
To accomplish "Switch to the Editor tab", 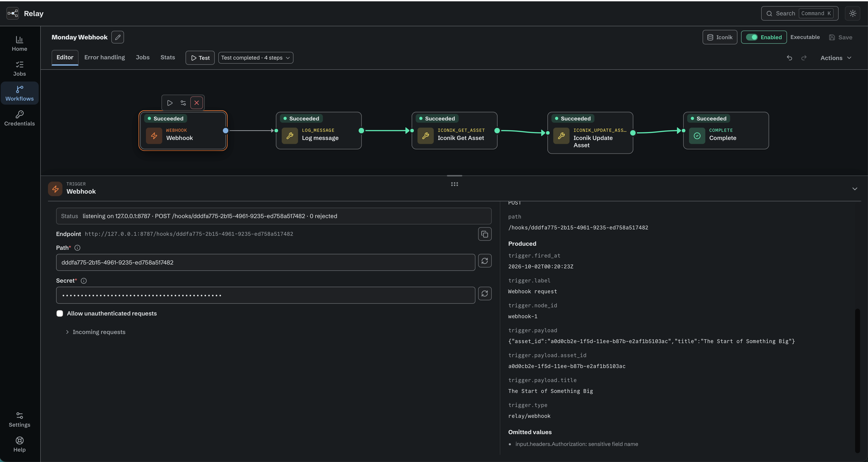I will pyautogui.click(x=65, y=57).
